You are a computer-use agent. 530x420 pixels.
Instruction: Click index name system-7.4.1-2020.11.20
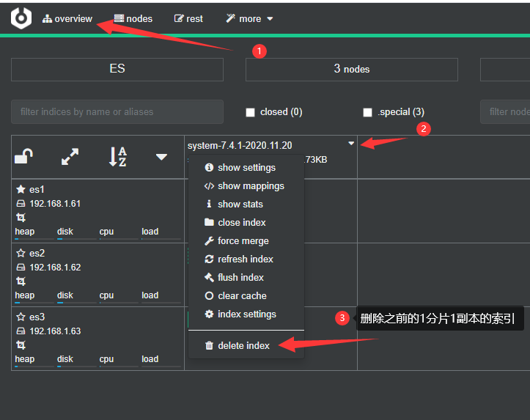tap(240, 146)
